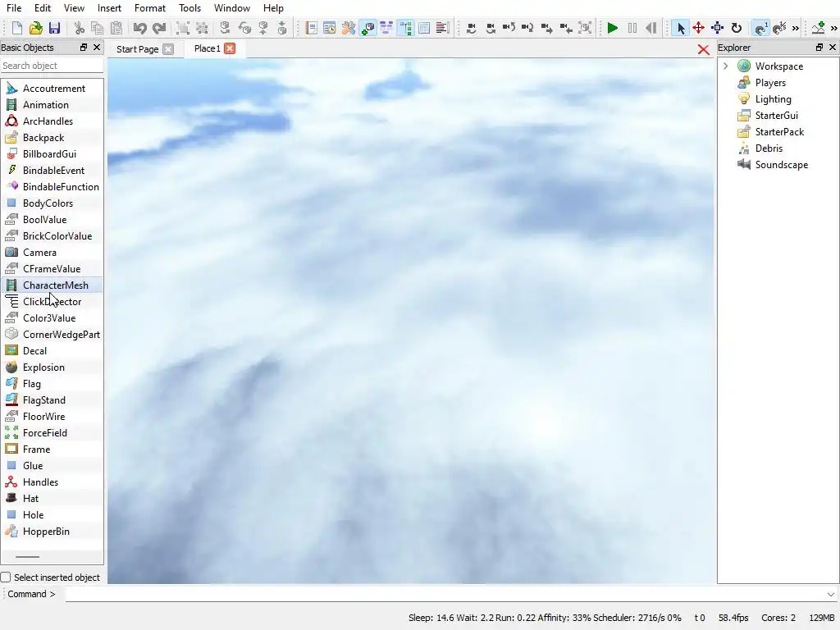Image resolution: width=840 pixels, height=630 pixels.
Task: Click the wrench and screwdriver tools icon
Action: [348, 28]
